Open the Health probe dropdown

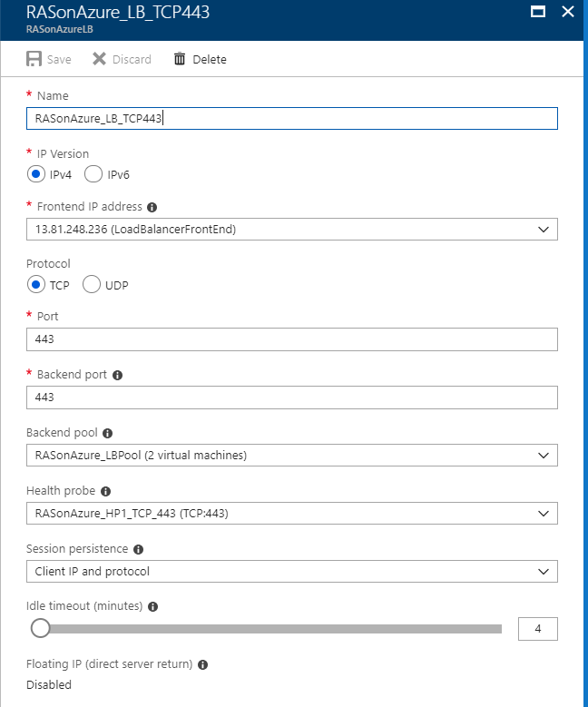[291, 513]
